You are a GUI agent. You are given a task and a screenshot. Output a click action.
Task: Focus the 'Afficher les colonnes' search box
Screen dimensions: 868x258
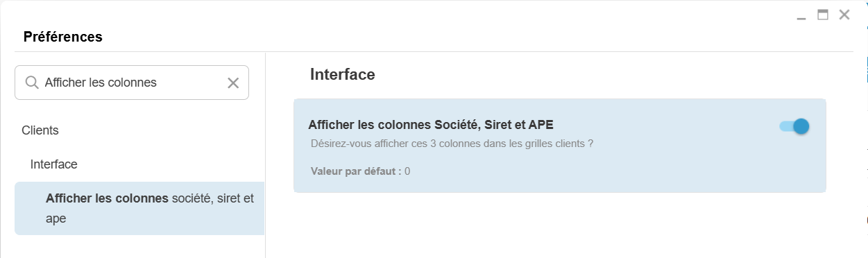tap(132, 83)
